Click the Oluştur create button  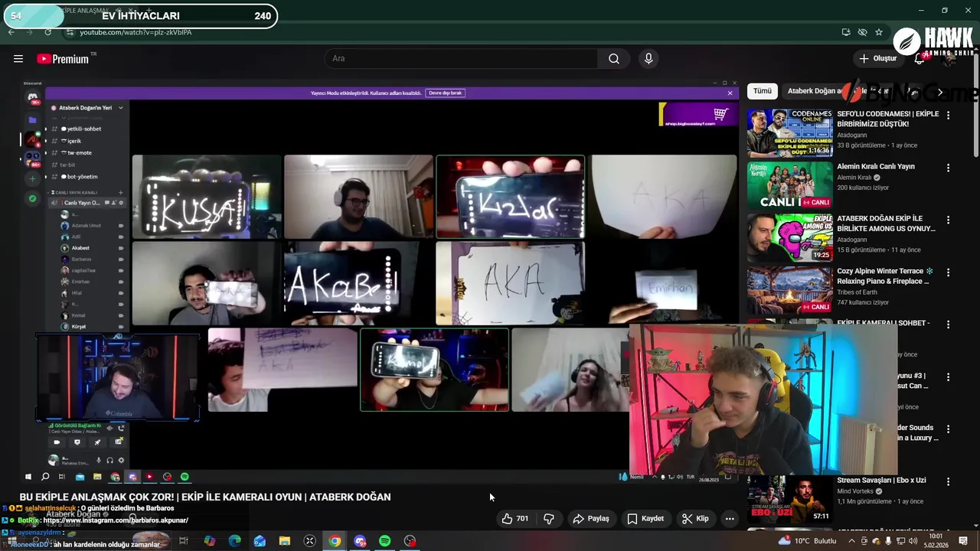point(877,59)
